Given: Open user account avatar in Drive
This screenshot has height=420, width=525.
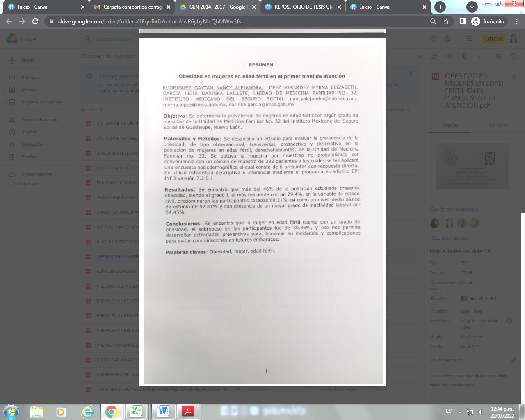Looking at the screenshot, I should click(x=514, y=39).
